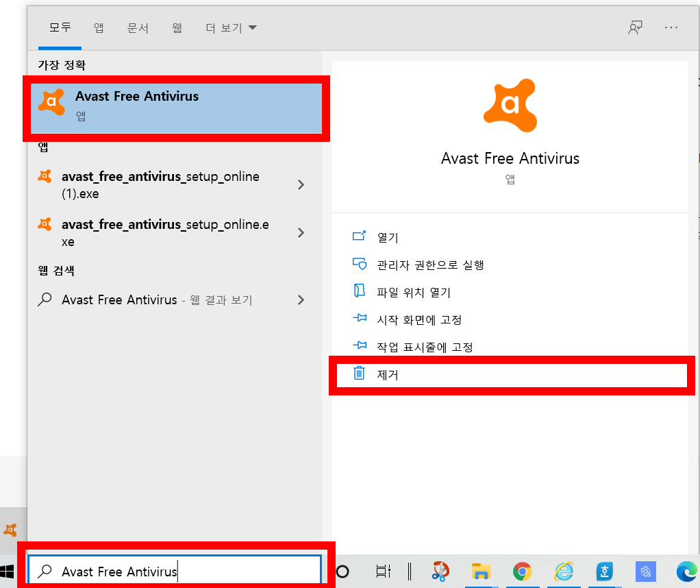Click magnifier icon of web search result

(45, 299)
